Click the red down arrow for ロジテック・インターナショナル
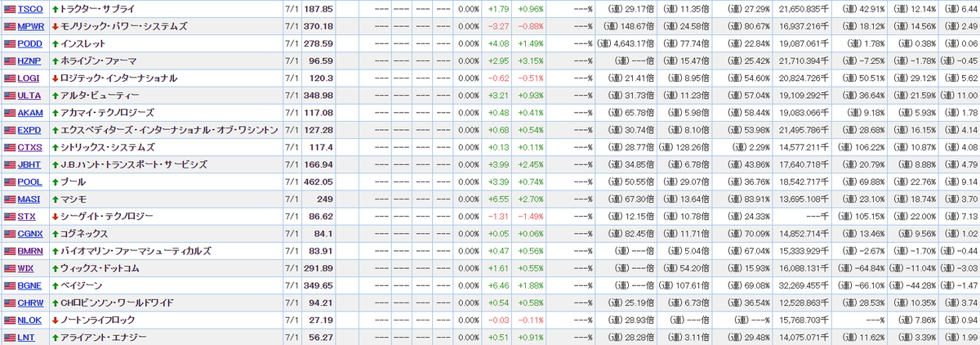The height and width of the screenshot is (345, 980). tap(55, 78)
